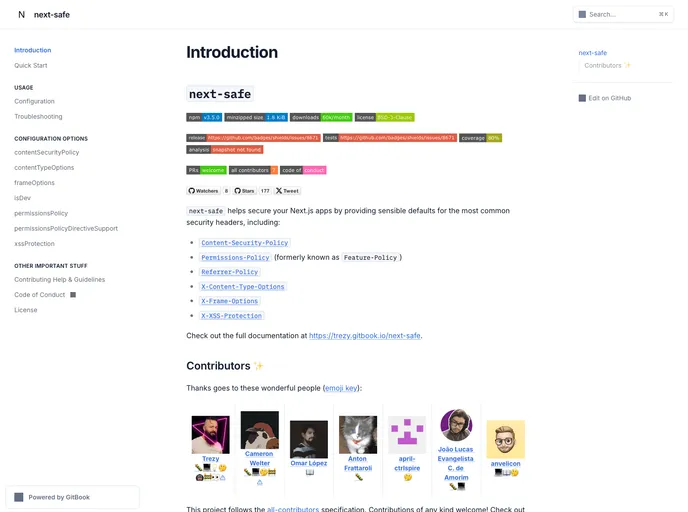Viewport: 688px width, 512px height.
Task: Follow the emoji key link
Action: (x=342, y=388)
